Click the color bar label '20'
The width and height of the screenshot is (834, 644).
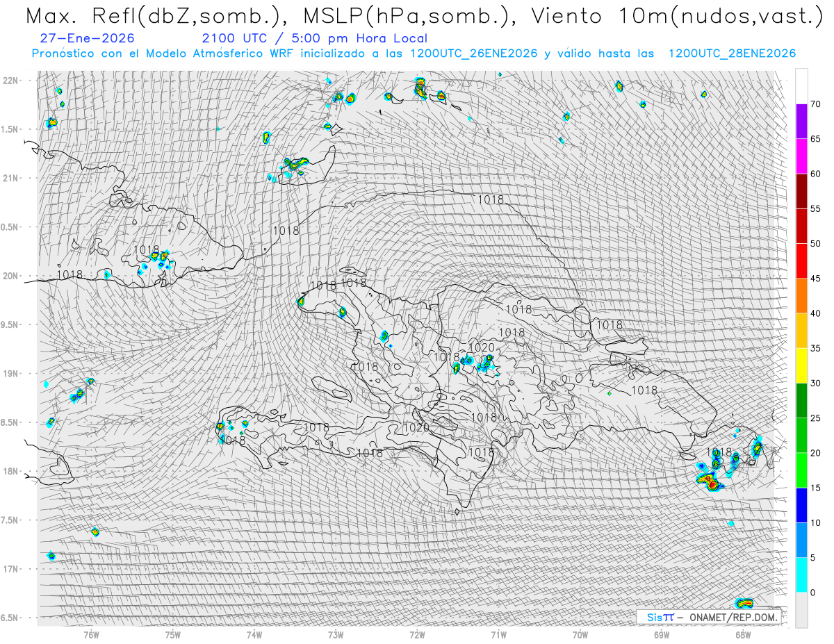point(815,453)
